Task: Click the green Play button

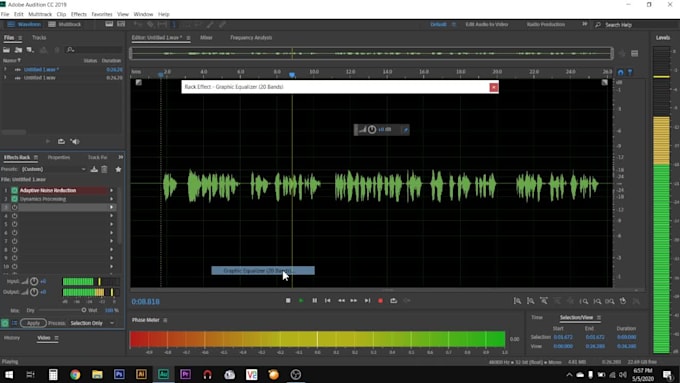Action: click(x=301, y=301)
